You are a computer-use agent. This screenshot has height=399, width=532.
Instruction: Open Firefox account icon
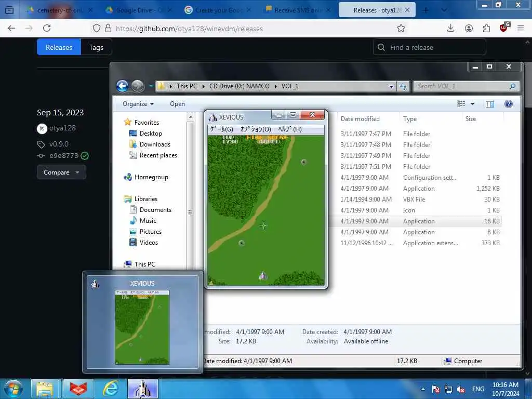pyautogui.click(x=469, y=29)
